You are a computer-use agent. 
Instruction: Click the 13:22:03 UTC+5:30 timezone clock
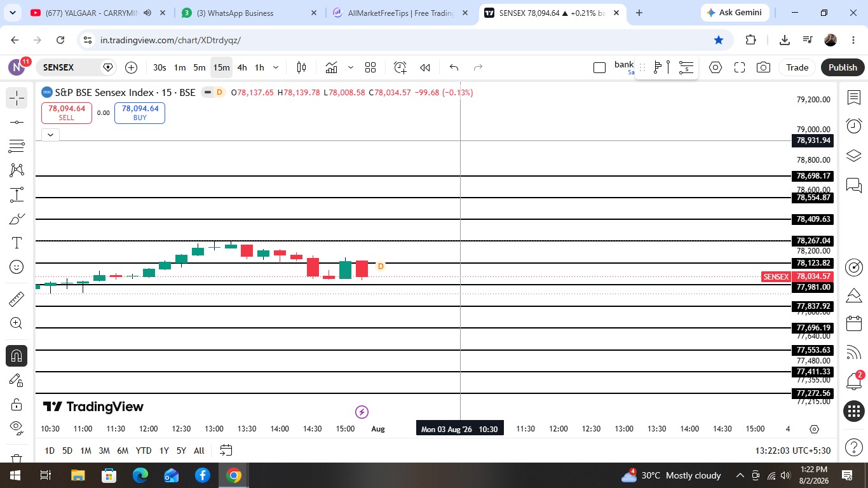[x=792, y=451]
